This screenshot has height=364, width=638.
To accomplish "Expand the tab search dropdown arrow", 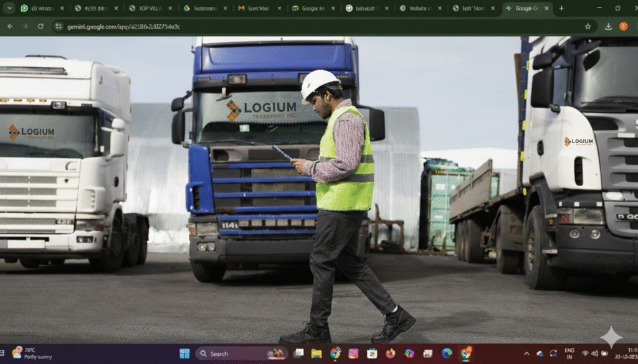I will click(9, 8).
